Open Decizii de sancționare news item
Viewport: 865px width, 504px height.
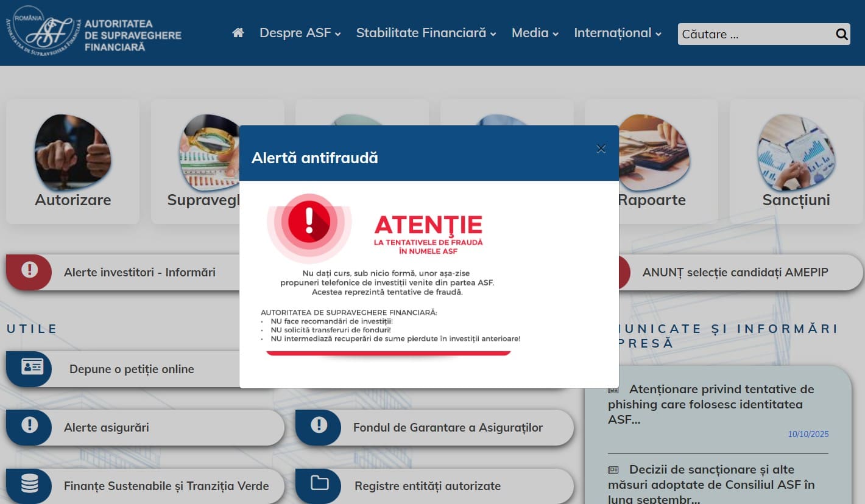(711, 484)
